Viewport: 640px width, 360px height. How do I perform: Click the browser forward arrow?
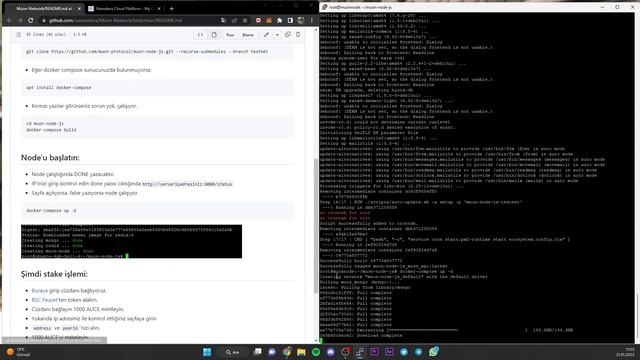(x=20, y=20)
